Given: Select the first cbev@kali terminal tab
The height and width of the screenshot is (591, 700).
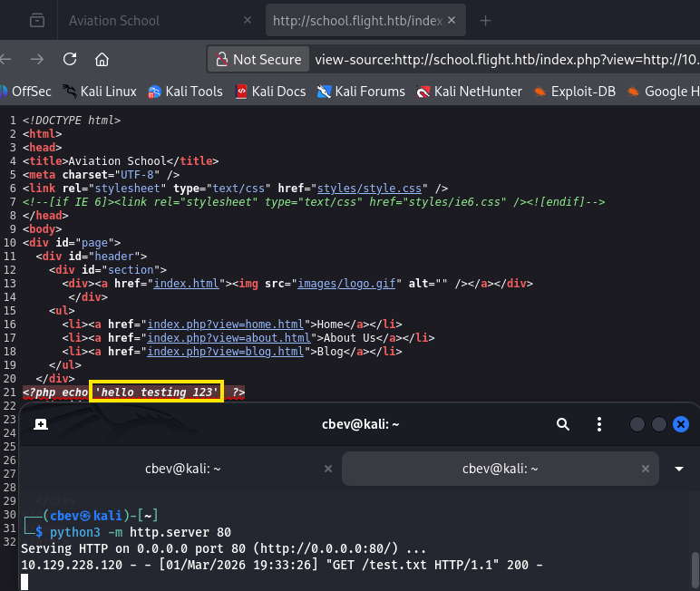Looking at the screenshot, I should tap(182, 469).
